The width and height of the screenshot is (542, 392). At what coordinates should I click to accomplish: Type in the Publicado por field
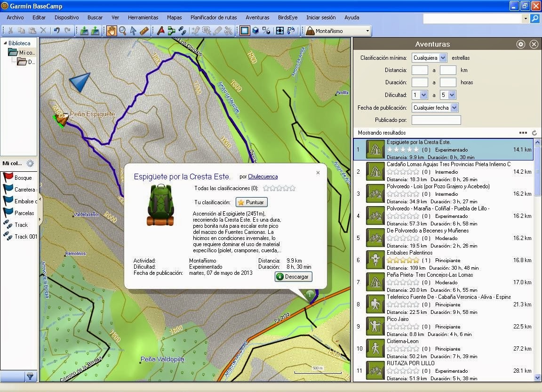tap(436, 120)
